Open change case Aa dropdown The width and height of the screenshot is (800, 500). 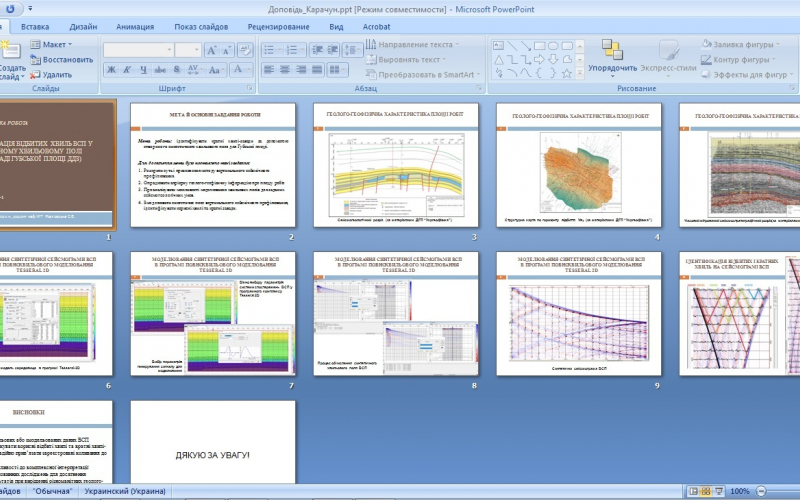coord(216,70)
